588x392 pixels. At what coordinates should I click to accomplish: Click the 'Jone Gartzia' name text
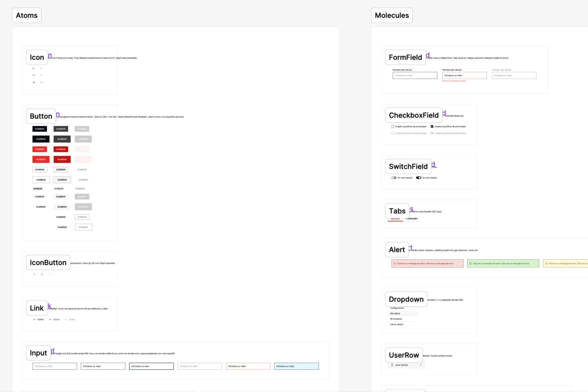[401, 365]
